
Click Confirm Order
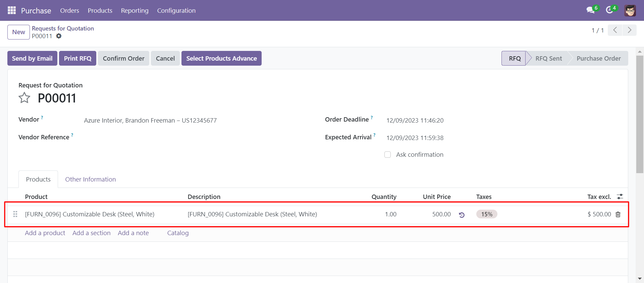[x=123, y=58]
